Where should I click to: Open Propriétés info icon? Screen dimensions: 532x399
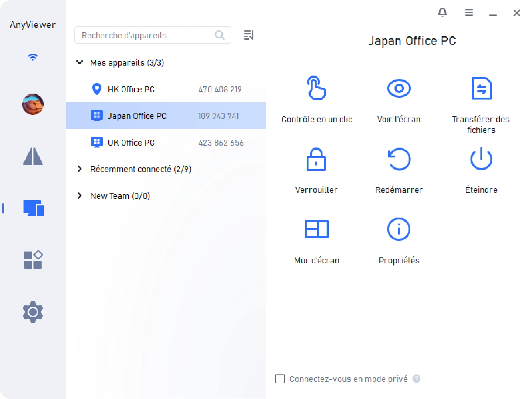[399, 229]
